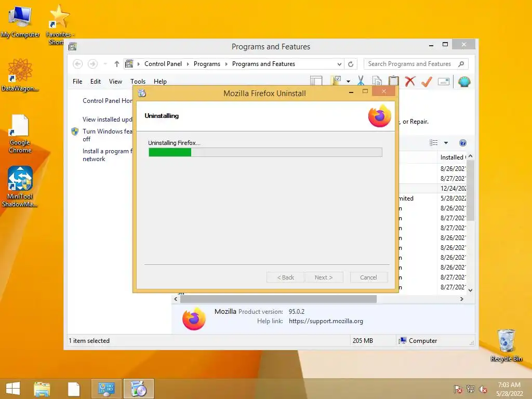
Task: Click the email envelope toolbar icon
Action: (x=444, y=82)
